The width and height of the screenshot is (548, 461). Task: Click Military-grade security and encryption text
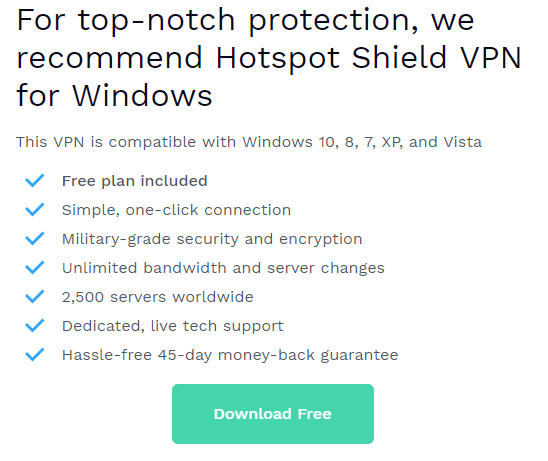[212, 240]
